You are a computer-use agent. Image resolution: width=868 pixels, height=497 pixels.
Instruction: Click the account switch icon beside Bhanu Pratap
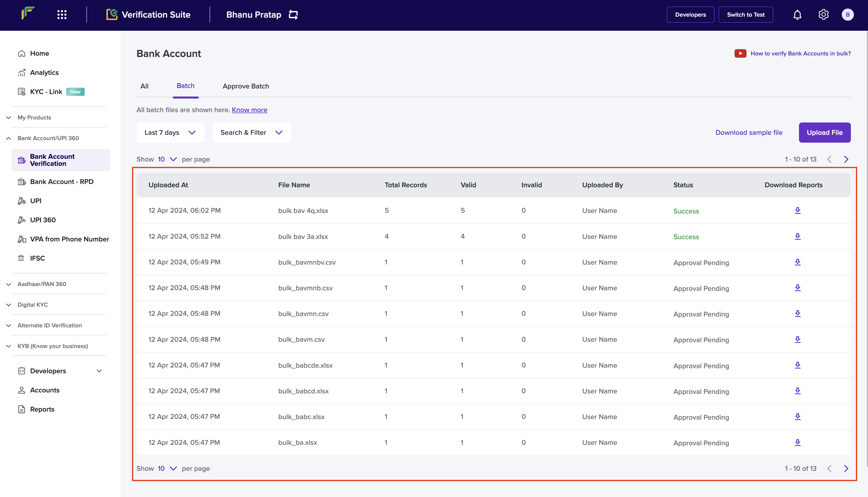tap(293, 15)
